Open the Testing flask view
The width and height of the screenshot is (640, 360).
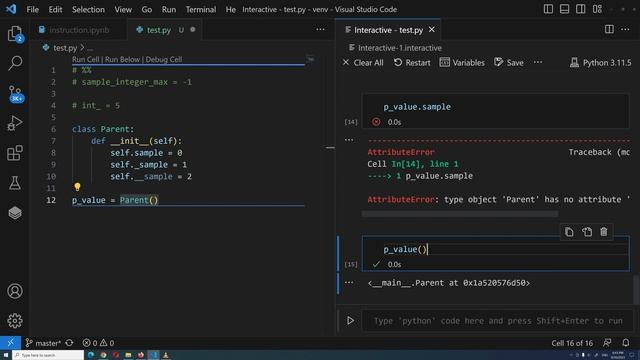pos(15,183)
